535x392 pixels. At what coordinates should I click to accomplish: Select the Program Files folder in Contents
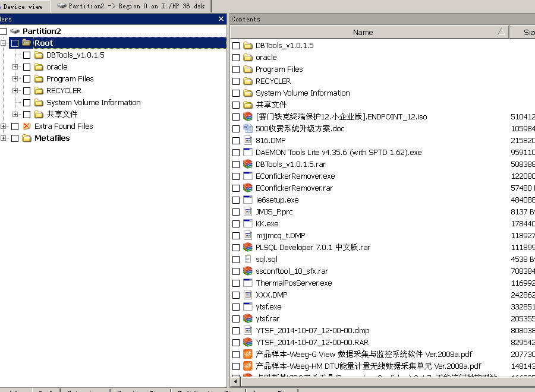(279, 69)
